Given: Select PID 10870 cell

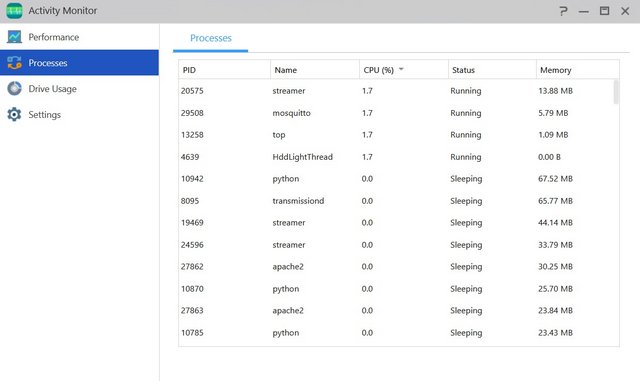Looking at the screenshot, I should coord(192,288).
